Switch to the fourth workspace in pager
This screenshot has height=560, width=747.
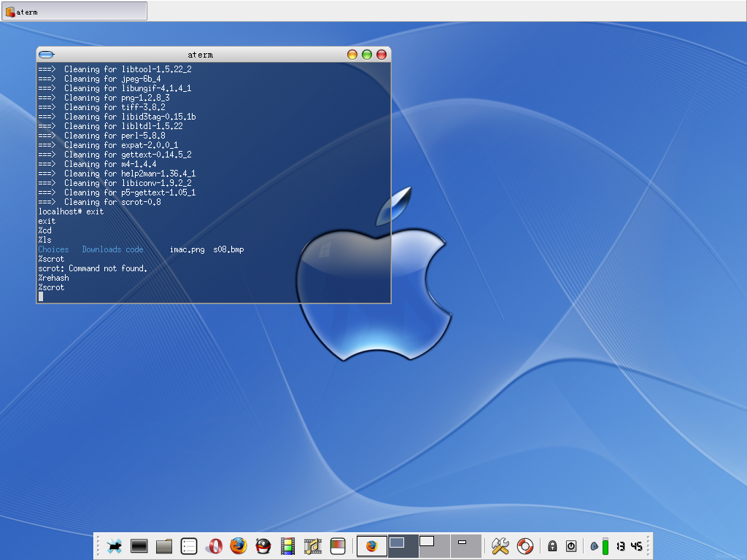[x=465, y=545]
